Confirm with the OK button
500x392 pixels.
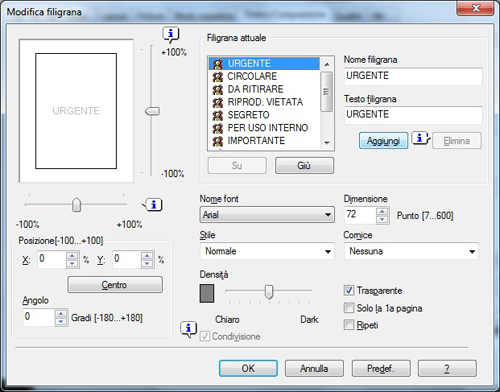click(x=248, y=368)
